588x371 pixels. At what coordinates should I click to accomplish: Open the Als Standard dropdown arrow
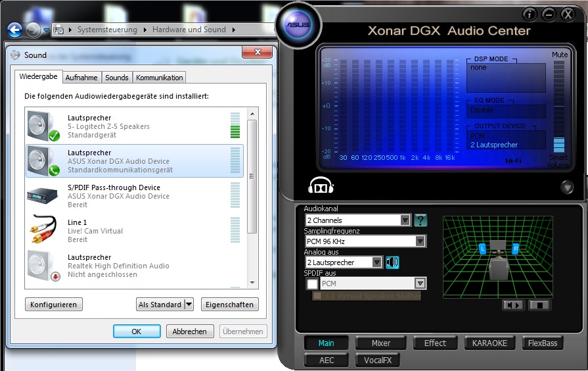189,304
